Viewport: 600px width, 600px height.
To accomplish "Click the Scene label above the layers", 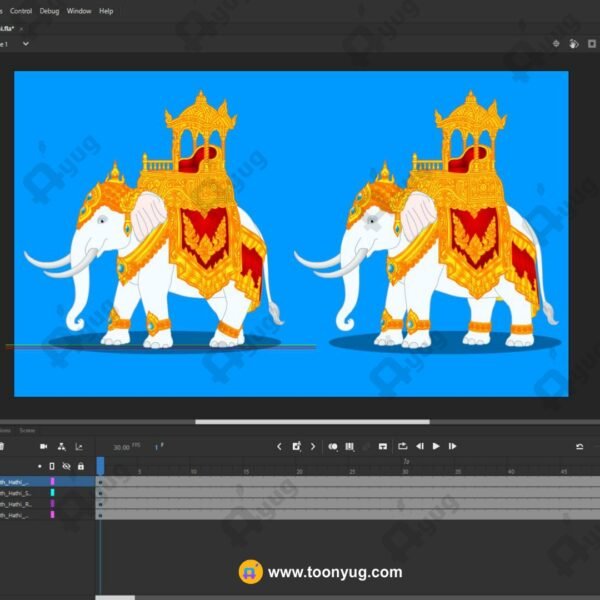I will point(27,430).
